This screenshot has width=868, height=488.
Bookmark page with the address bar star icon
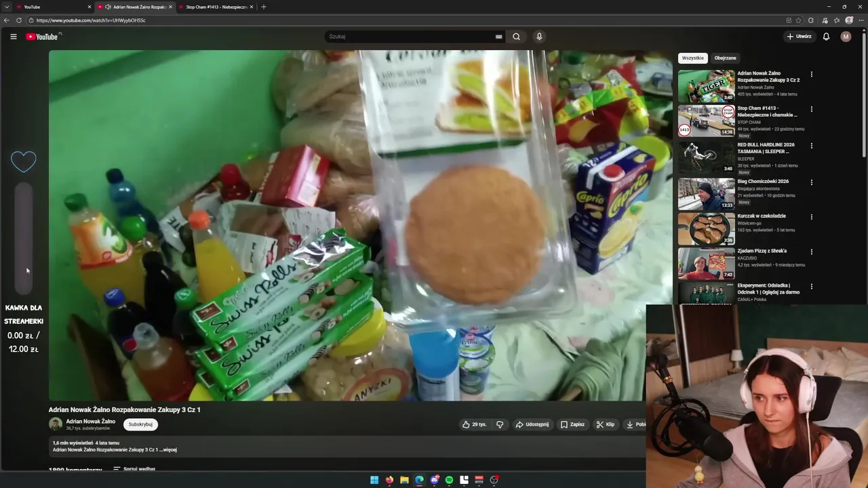[798, 20]
